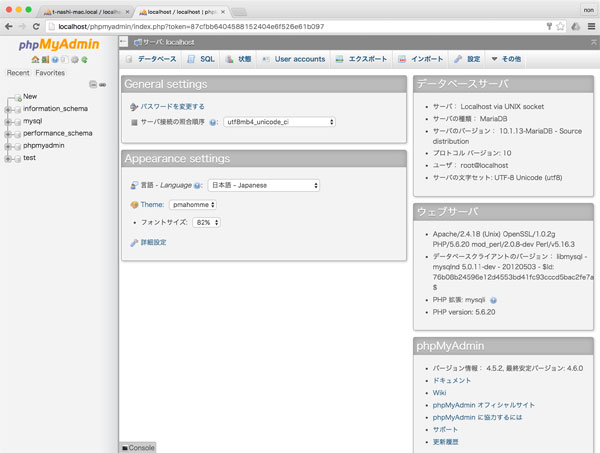Expand mysql database tree node
This screenshot has width=600, height=453.
tap(8, 122)
